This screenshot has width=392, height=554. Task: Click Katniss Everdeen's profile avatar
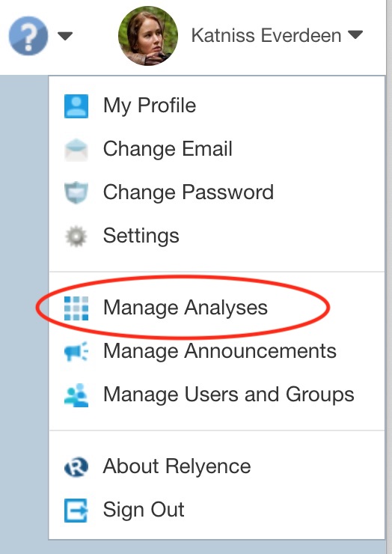[x=148, y=36]
